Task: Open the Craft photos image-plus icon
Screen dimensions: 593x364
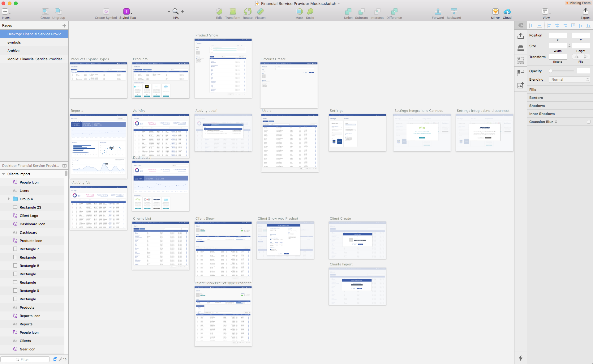Action: click(x=521, y=85)
